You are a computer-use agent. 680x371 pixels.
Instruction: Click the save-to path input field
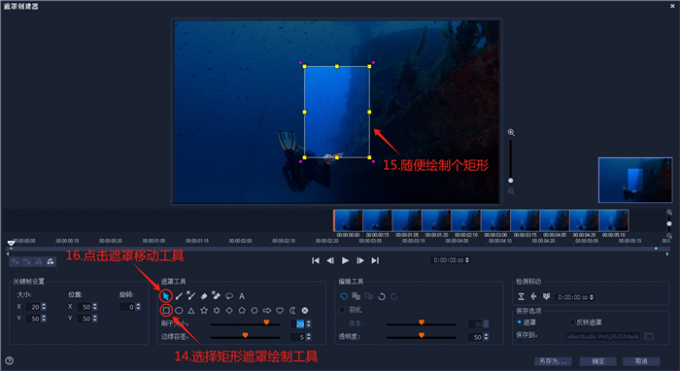pos(603,336)
